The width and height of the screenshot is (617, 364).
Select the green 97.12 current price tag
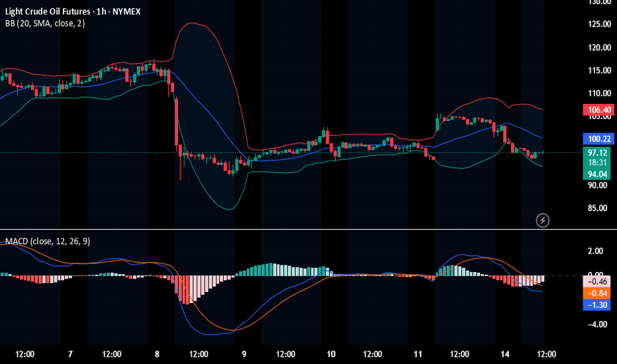(x=598, y=152)
